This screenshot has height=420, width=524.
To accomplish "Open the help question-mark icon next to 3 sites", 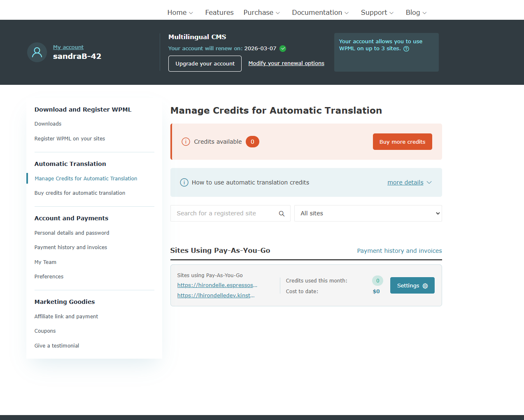I will 406,49.
